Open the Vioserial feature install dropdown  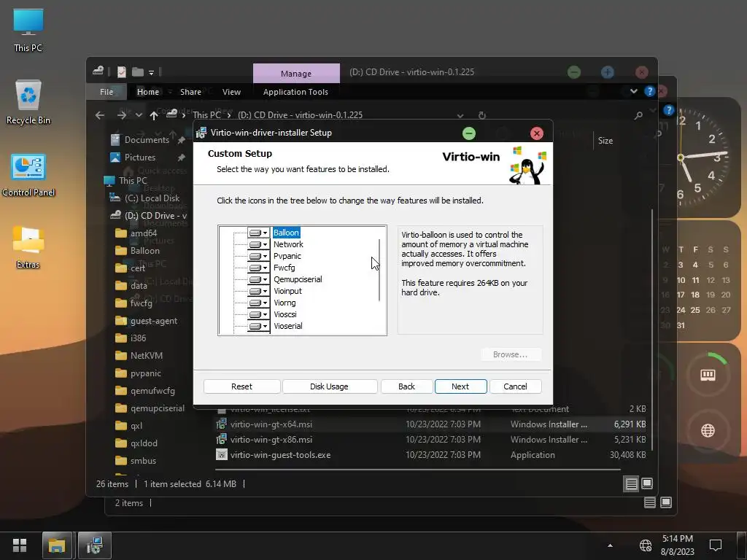pyautogui.click(x=258, y=326)
